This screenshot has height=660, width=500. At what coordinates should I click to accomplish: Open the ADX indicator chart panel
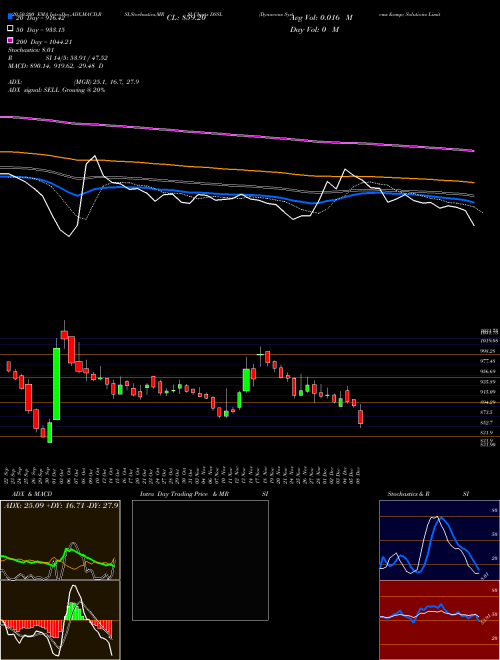click(60, 540)
